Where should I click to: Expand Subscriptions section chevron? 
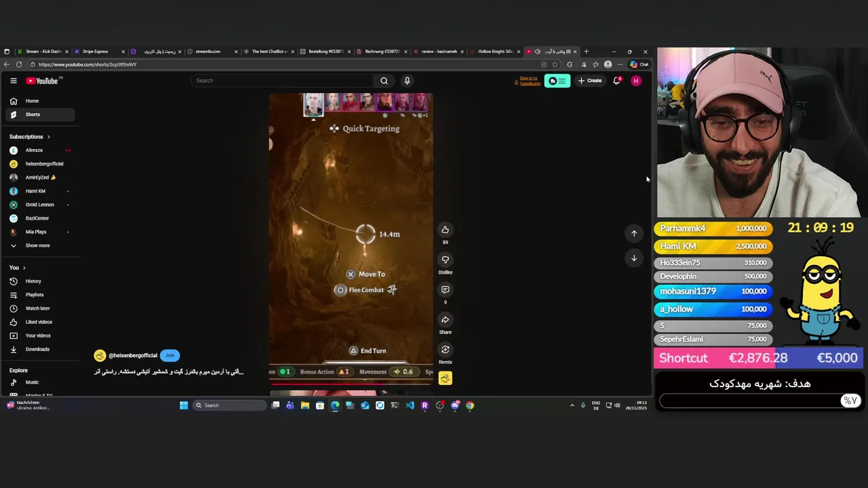48,137
